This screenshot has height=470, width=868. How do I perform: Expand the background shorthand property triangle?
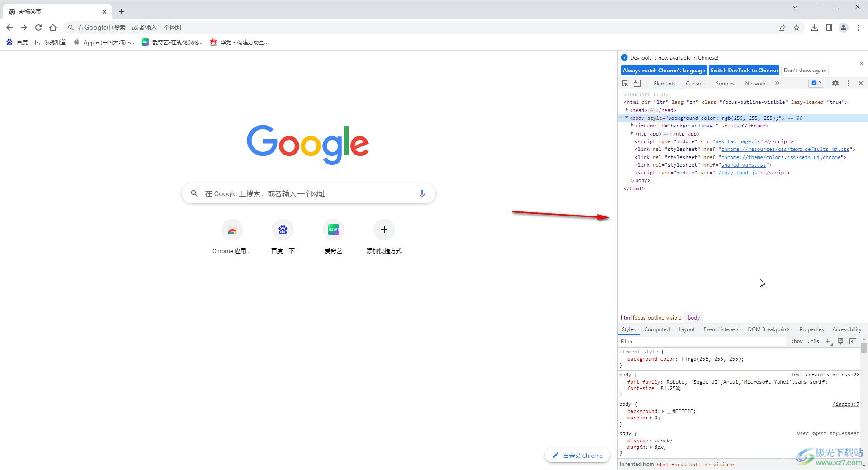pos(663,411)
